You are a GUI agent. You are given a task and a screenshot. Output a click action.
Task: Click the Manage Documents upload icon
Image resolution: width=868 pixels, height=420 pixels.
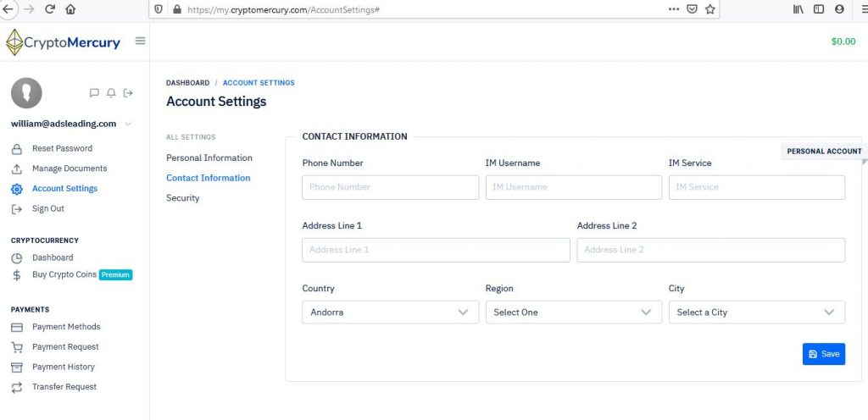[17, 169]
